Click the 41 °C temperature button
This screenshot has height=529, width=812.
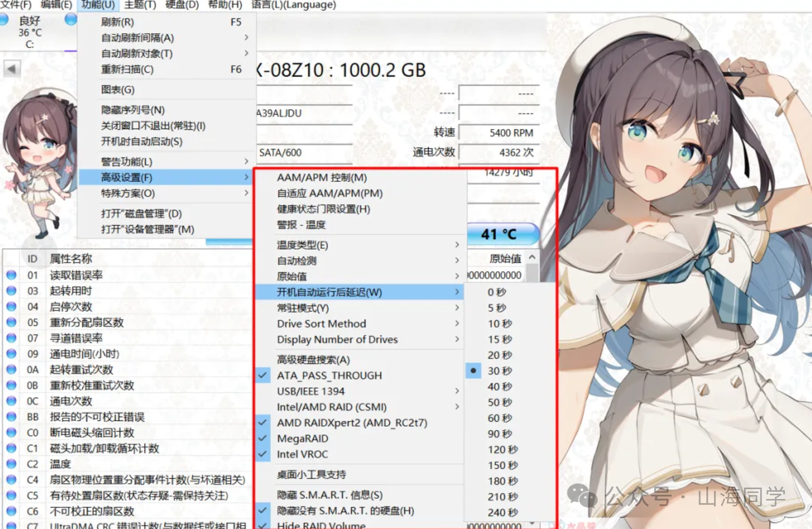click(502, 234)
